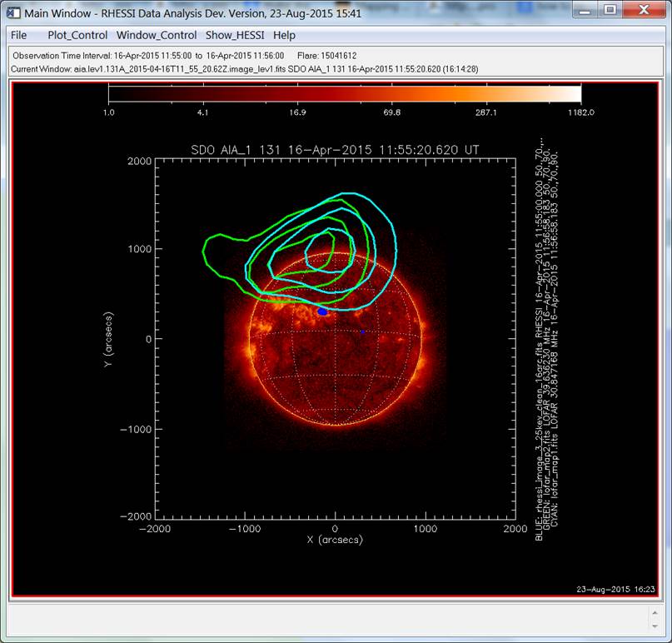The height and width of the screenshot is (643, 672).
Task: Click the Observation Time Interval text line
Action: [x=148, y=54]
